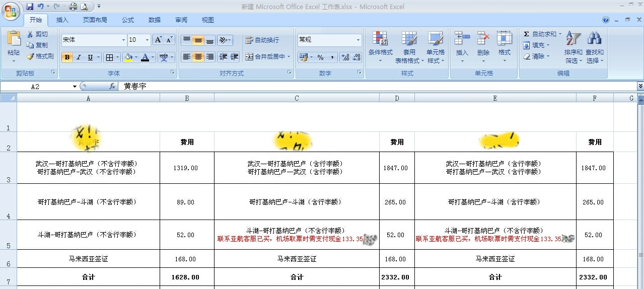The width and height of the screenshot is (644, 289).
Task: Switch to the 插入 (Insert) tab
Action: coord(62,20)
